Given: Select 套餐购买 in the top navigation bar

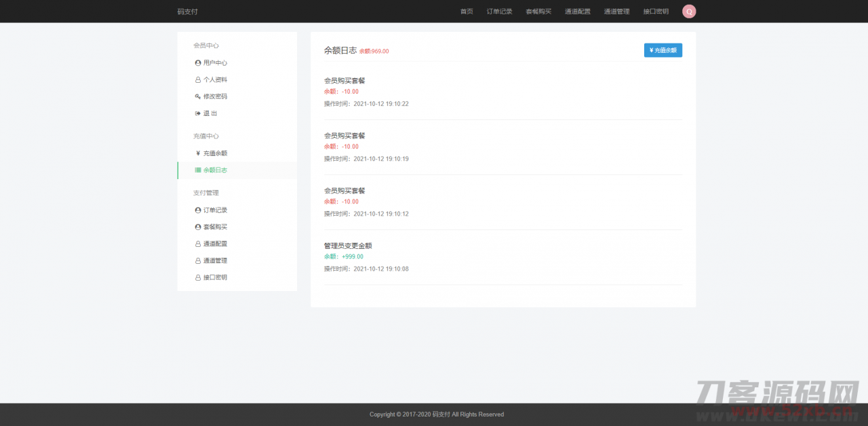Looking at the screenshot, I should click(x=538, y=12).
